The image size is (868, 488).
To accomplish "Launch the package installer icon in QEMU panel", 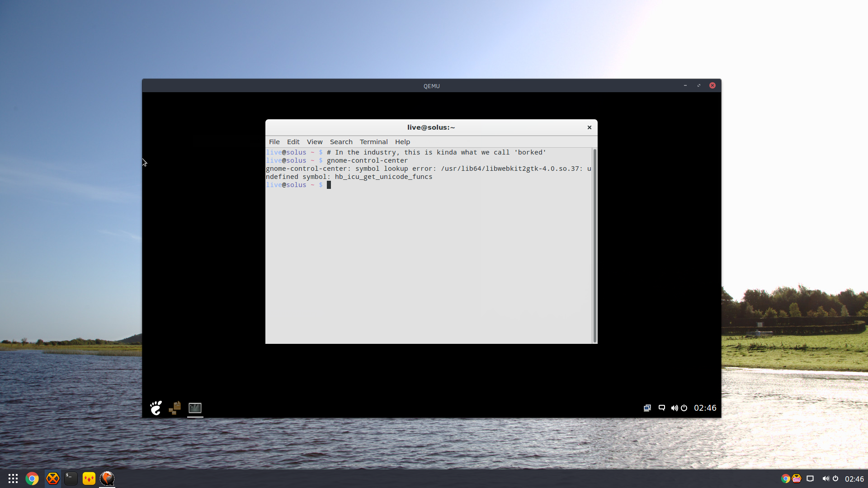I will pyautogui.click(x=175, y=408).
